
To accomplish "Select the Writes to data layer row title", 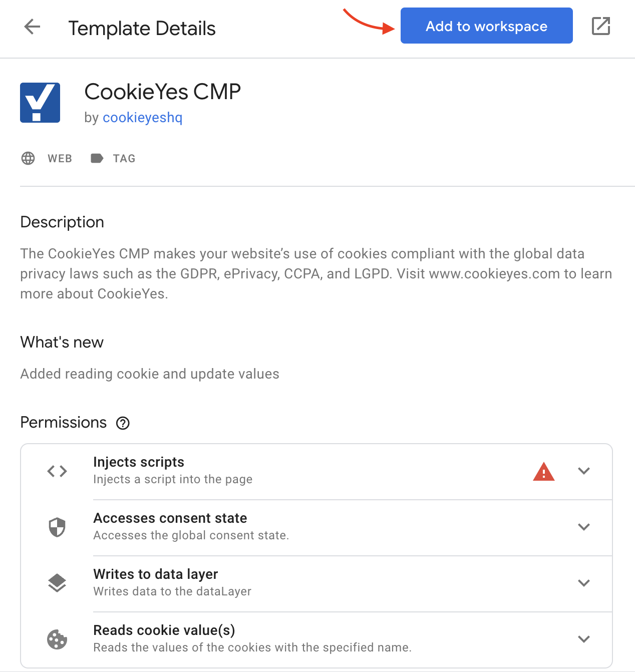I will (156, 574).
